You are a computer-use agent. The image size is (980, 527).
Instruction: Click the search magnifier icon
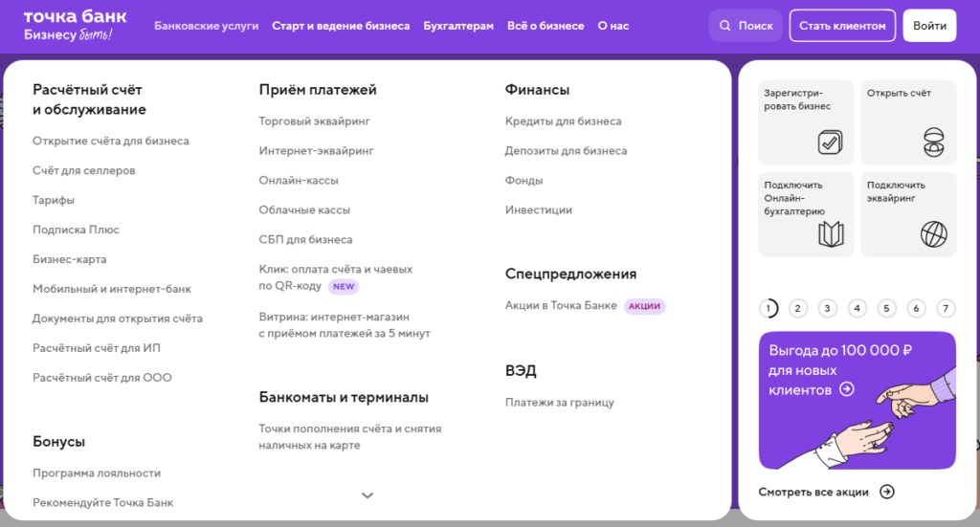click(725, 26)
